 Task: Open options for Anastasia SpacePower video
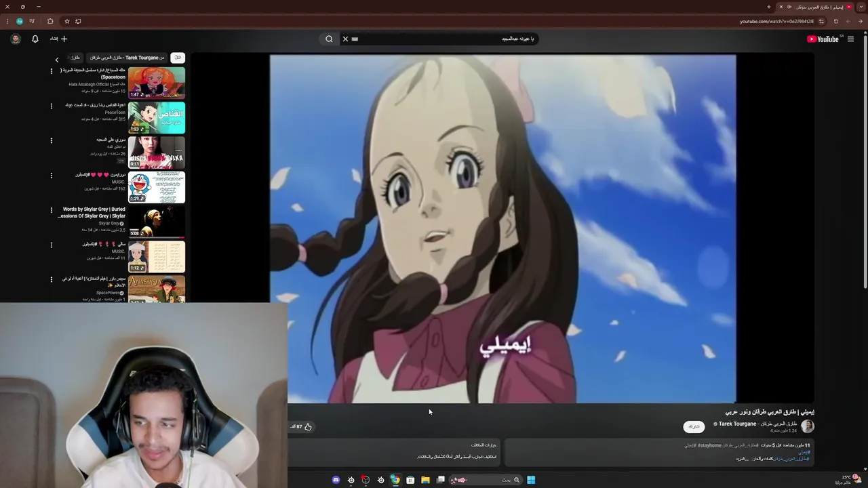pyautogui.click(x=51, y=279)
